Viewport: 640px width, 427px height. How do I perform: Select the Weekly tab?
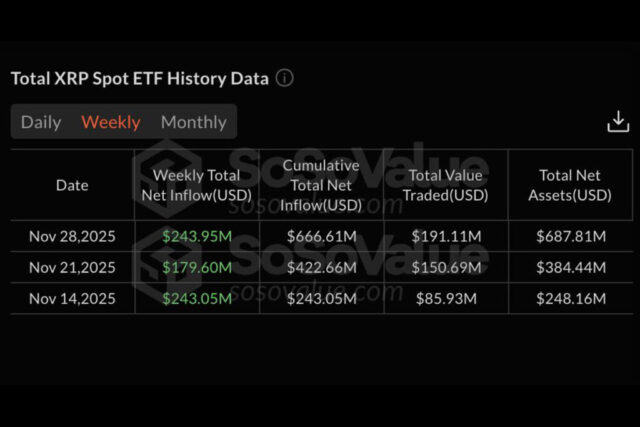click(111, 122)
